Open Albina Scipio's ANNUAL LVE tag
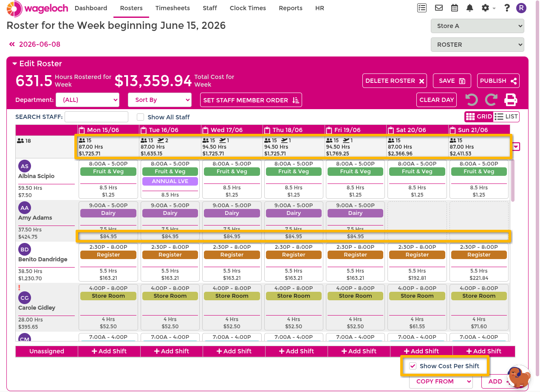 pyautogui.click(x=170, y=181)
